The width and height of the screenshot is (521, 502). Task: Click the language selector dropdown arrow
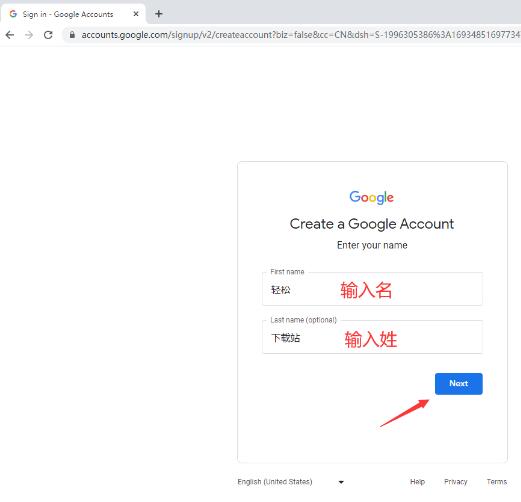click(341, 482)
